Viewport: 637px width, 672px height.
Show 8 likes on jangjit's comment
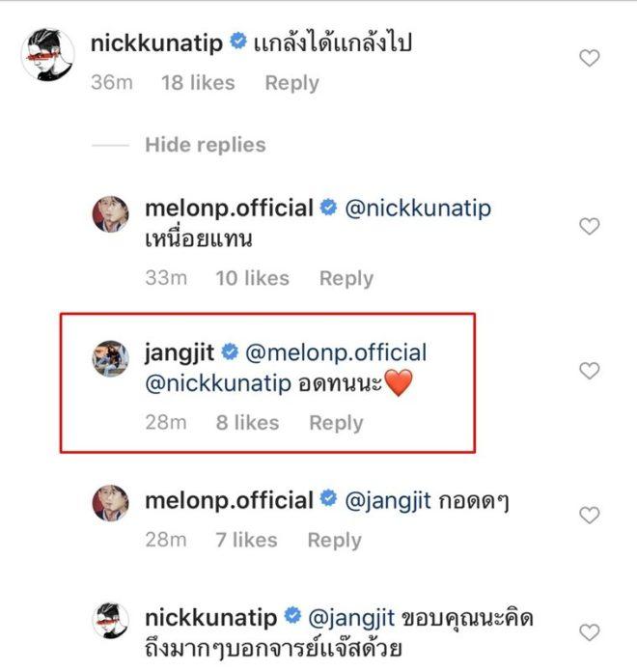(x=246, y=423)
